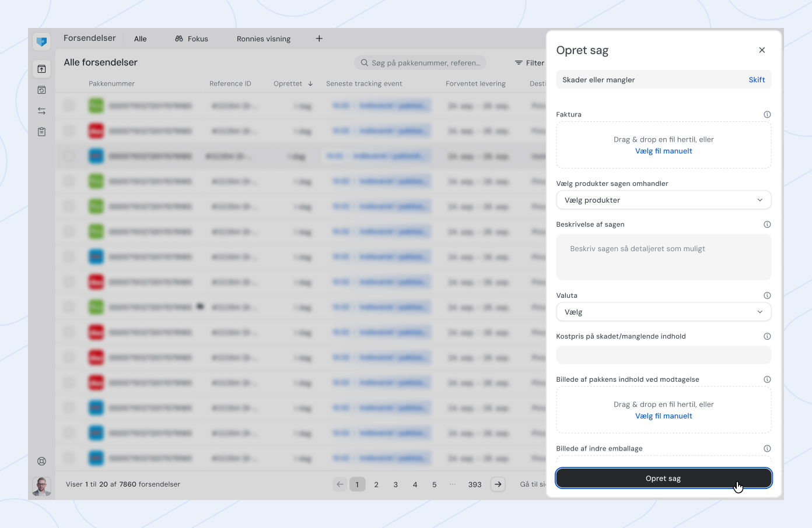This screenshot has width=812, height=528.
Task: Close the Opret sag panel
Action: [762, 50]
